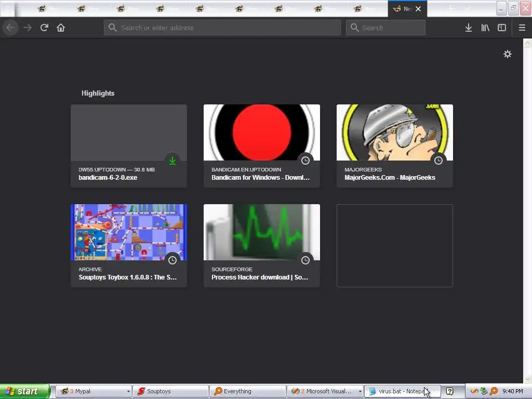This screenshot has height=399, width=532.
Task: Click the question mark taskbar icon
Action: pos(449,392)
